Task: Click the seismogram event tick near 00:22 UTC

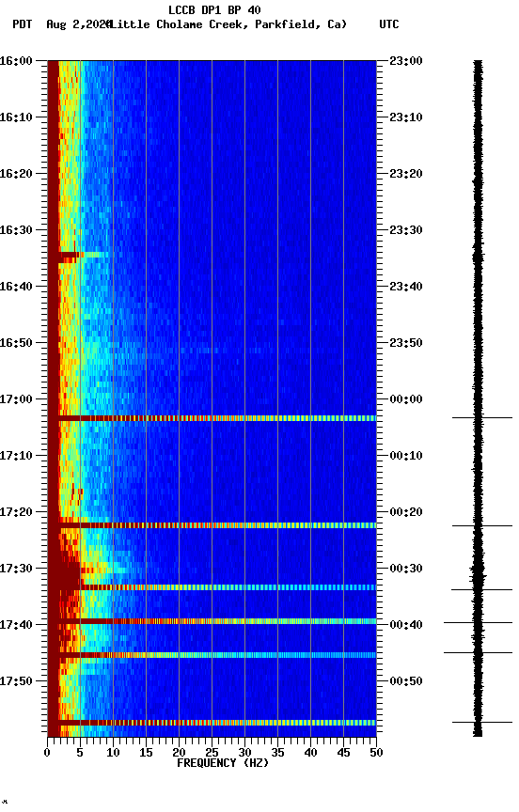Action: (x=482, y=525)
